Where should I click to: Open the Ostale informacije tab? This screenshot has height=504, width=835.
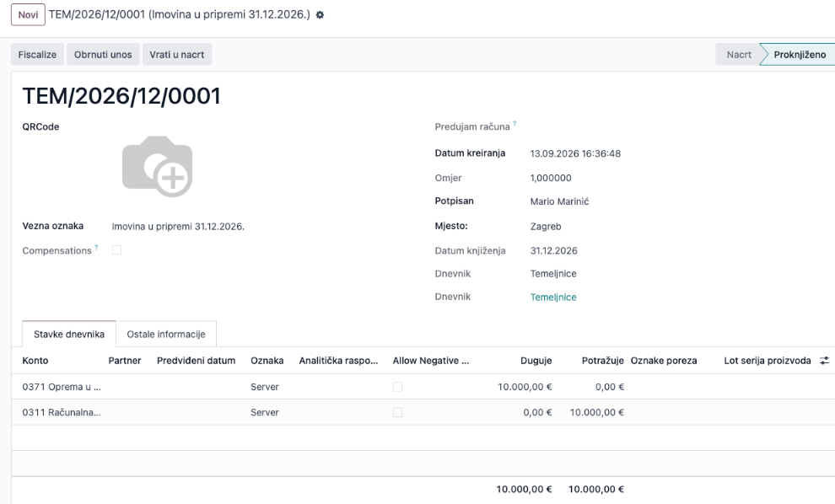(x=166, y=335)
